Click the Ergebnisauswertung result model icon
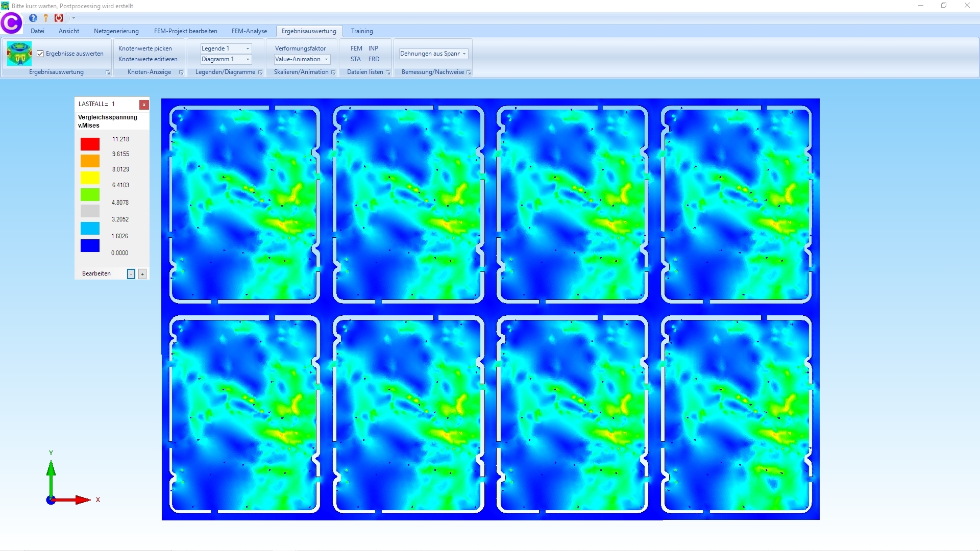Screen dimensions: 980x551 point(19,54)
